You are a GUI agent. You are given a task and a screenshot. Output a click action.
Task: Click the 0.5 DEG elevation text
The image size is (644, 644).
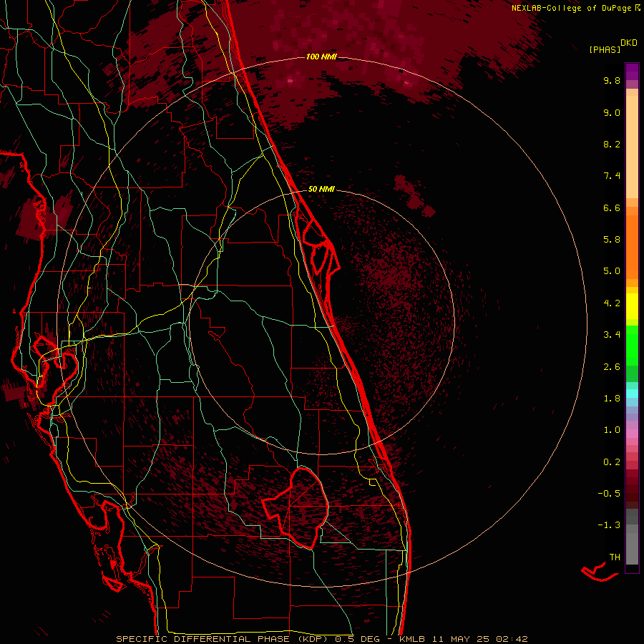358,639
